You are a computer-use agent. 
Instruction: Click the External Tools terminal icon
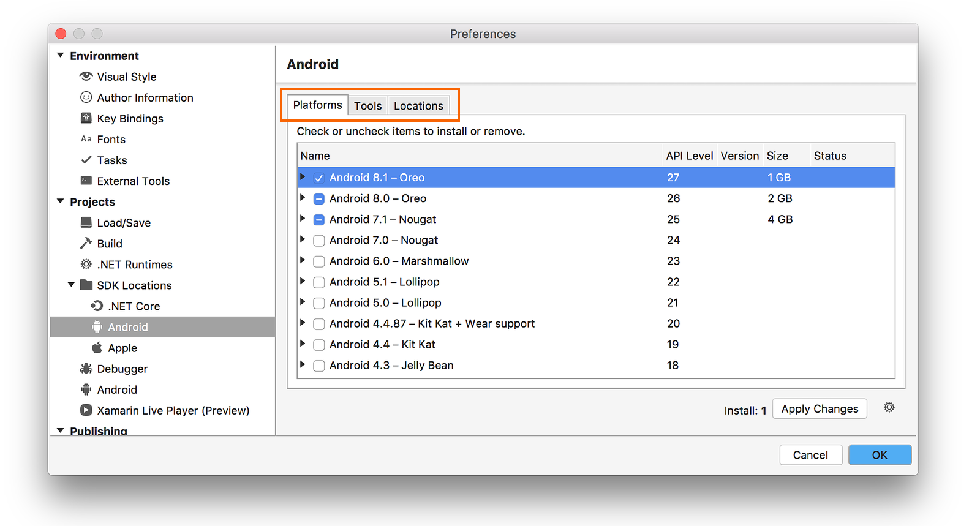click(86, 181)
